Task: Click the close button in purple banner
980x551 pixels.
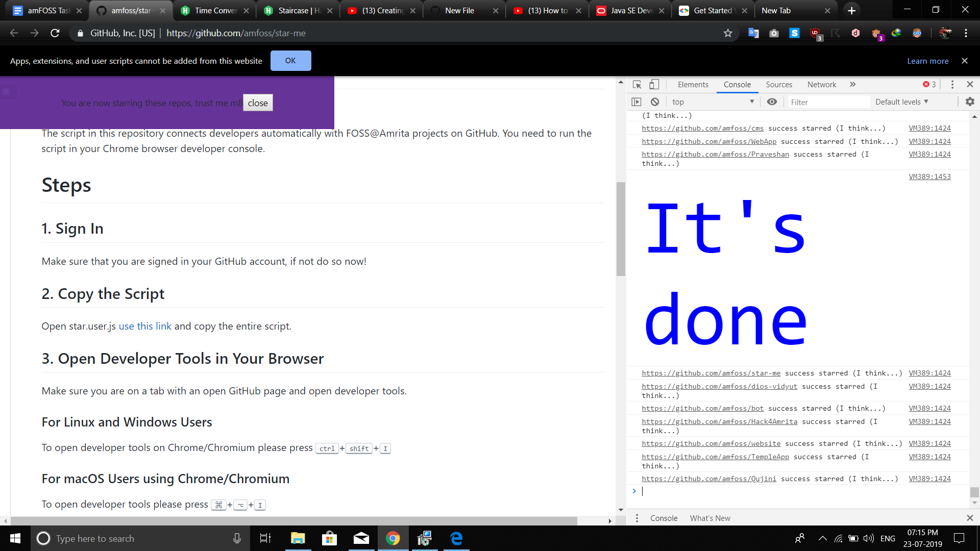Action: coord(258,103)
